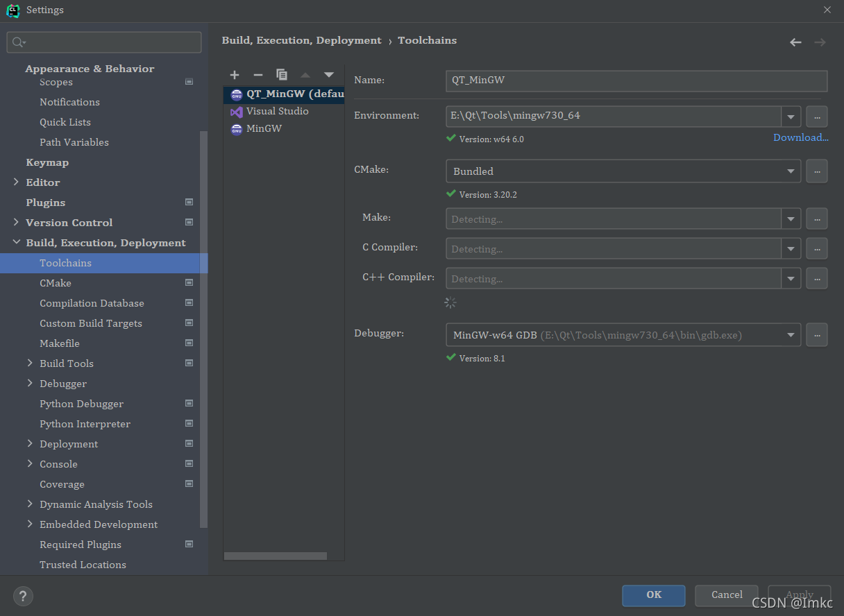Click the project-level icon next to Version Control
This screenshot has width=844, height=616.
pos(189,223)
